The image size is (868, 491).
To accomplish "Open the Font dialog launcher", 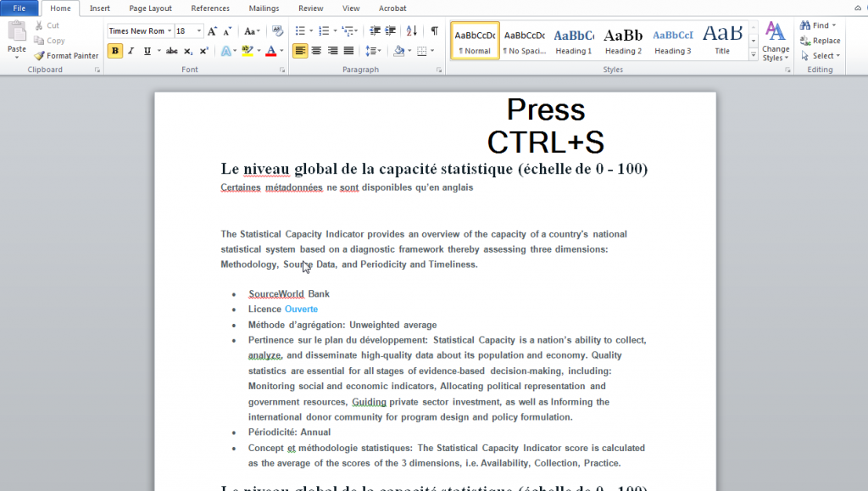I will [281, 70].
